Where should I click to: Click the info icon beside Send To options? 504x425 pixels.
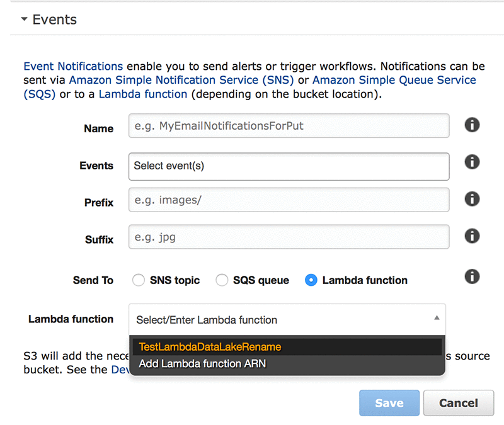point(472,276)
